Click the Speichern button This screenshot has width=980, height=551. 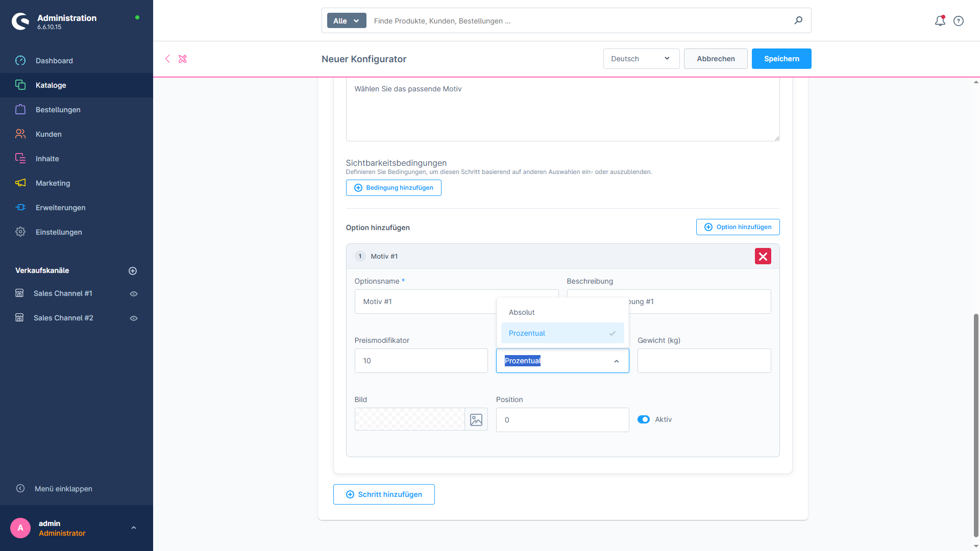(x=781, y=59)
